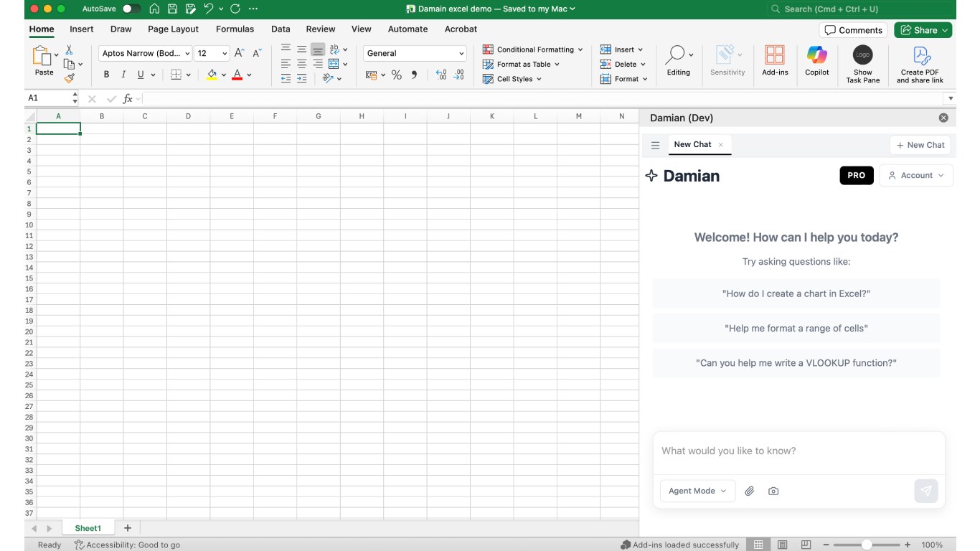The width and height of the screenshot is (980, 551).
Task: Go to the Data ribbon tab
Action: point(281,29)
